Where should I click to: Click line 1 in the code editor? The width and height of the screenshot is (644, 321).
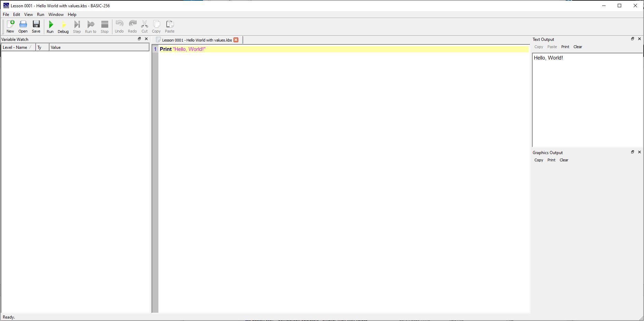277,49
